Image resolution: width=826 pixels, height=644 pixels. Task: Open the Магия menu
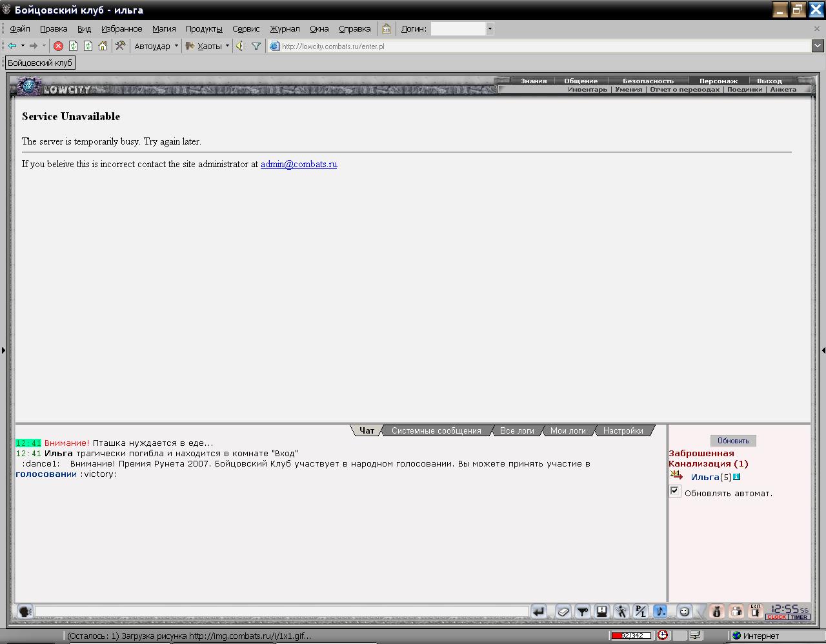[164, 28]
